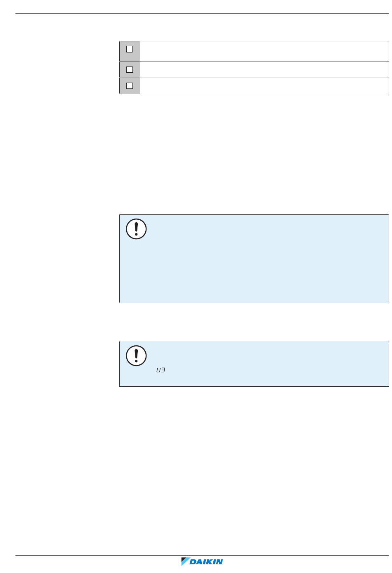
Task: Click the empty text cell beside the middle checkbox
Action: (264, 70)
